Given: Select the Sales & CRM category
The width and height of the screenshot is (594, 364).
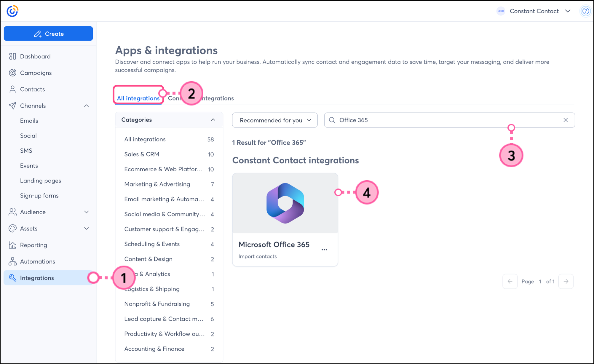Looking at the screenshot, I should 142,154.
